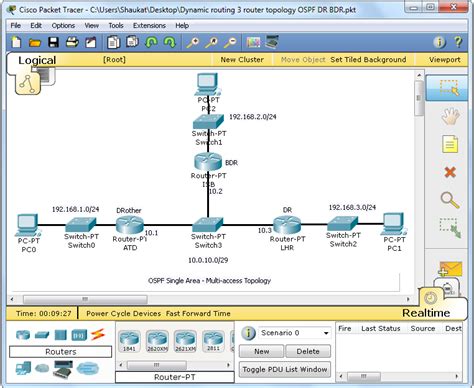Click the Delete scenario button

[x=308, y=351]
